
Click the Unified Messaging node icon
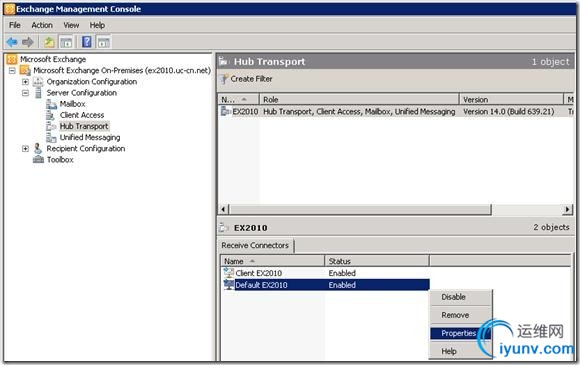(x=51, y=138)
